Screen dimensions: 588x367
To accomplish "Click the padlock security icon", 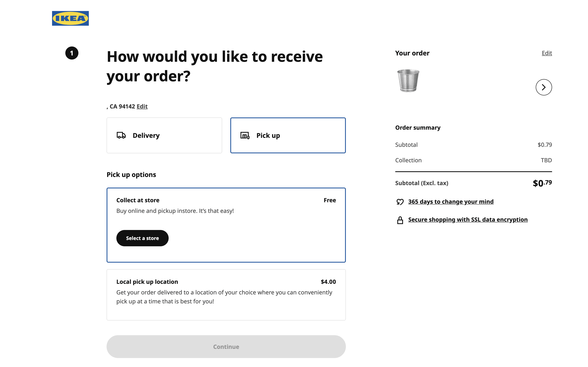I will tap(400, 220).
